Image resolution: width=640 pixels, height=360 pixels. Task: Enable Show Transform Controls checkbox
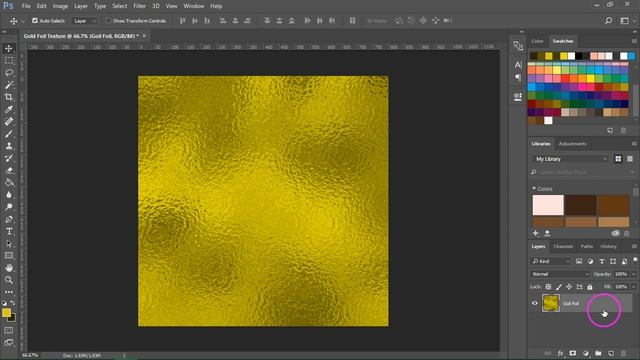[108, 20]
